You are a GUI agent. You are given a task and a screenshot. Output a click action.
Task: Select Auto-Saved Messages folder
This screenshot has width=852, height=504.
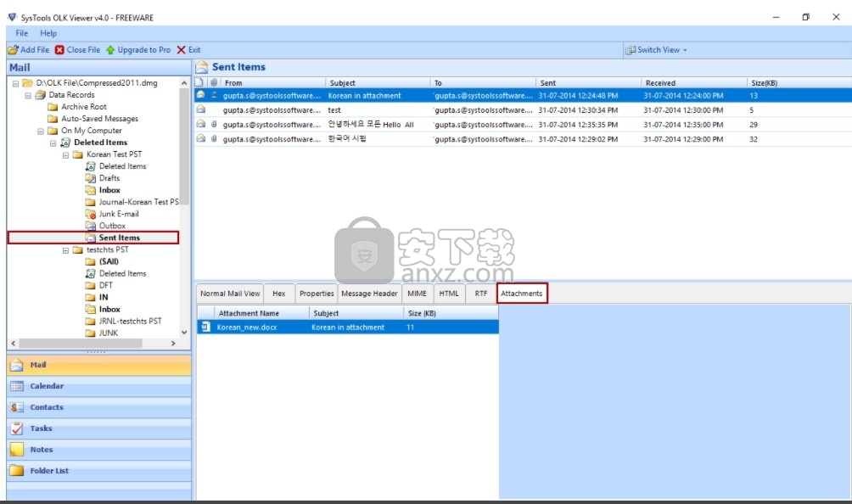tap(99, 119)
